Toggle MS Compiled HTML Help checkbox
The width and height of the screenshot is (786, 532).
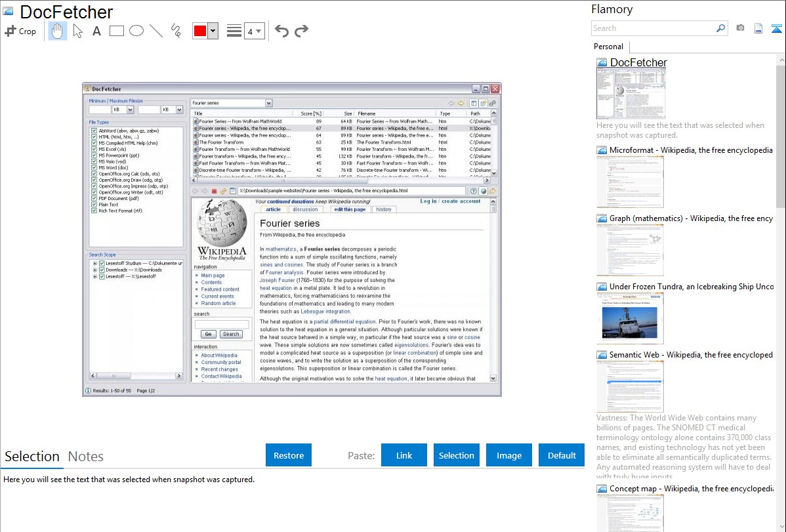coord(94,143)
